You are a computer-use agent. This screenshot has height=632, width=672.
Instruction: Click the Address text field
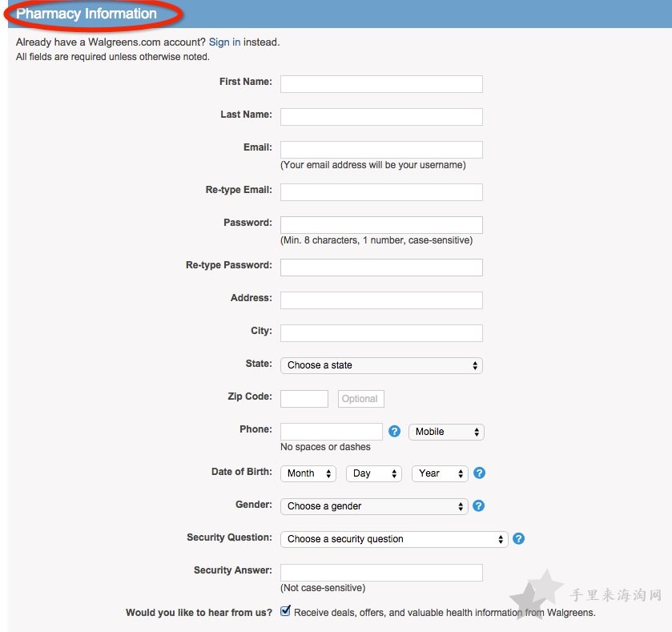(381, 300)
